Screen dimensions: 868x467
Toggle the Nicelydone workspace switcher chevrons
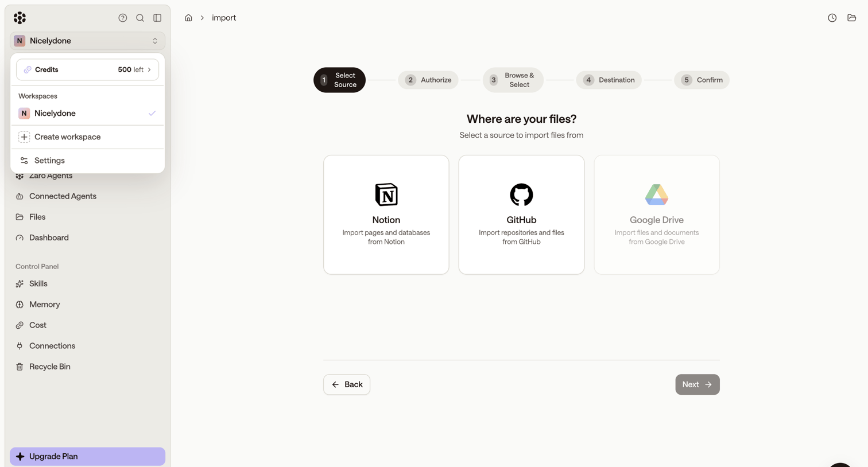pyautogui.click(x=155, y=41)
